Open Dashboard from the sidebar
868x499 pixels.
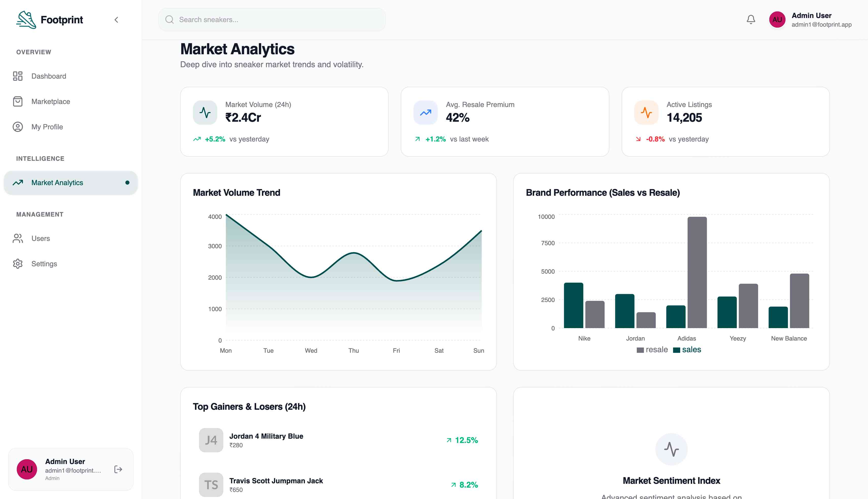point(48,76)
